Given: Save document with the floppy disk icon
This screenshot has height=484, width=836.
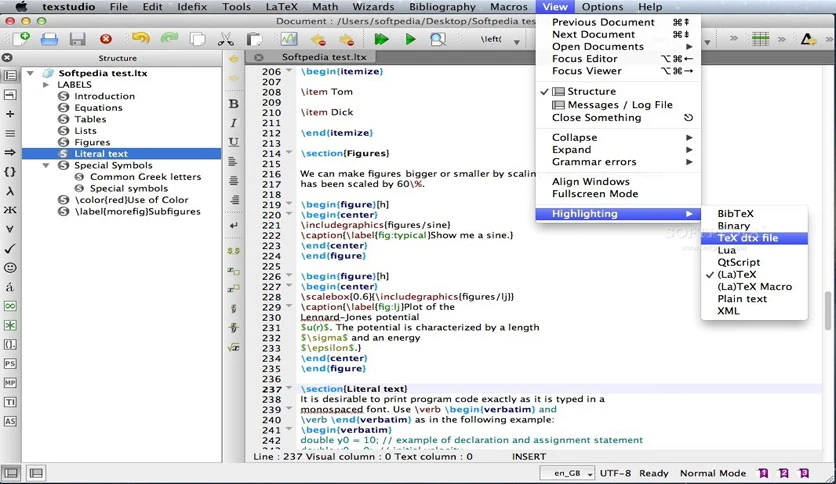Looking at the screenshot, I should pyautogui.click(x=77, y=39).
